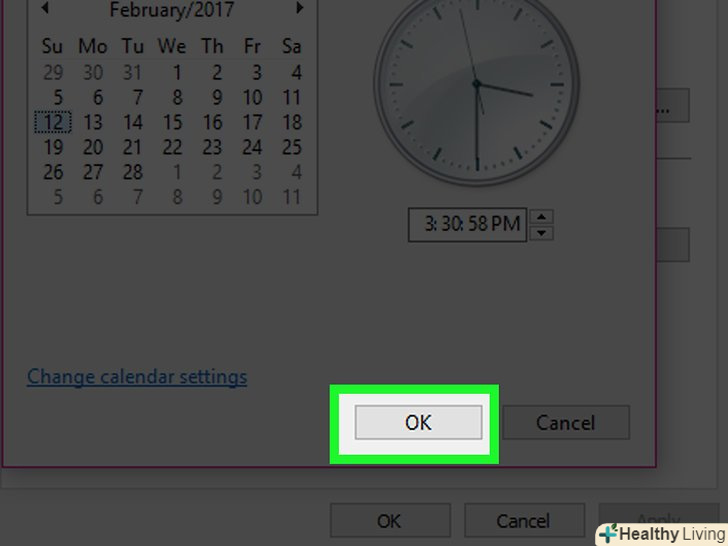Click the Healthy Living watermark logo
Screen dimensions: 728x546
click(663, 534)
